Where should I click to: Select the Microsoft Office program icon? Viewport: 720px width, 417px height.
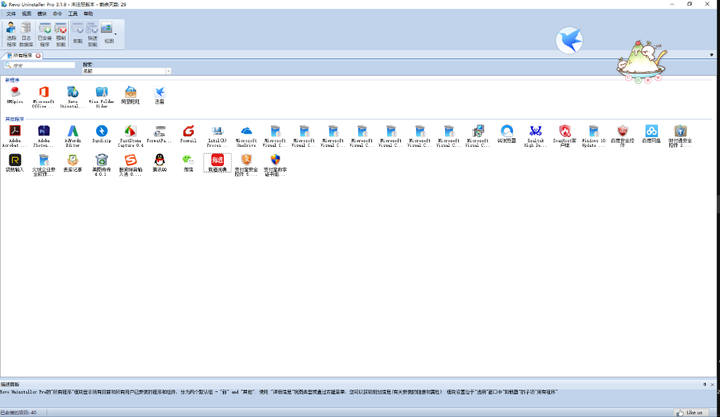(x=44, y=97)
